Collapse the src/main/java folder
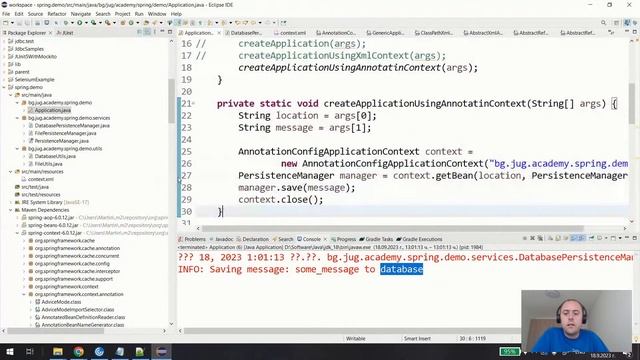This screenshot has height=360, width=640. click(11, 95)
